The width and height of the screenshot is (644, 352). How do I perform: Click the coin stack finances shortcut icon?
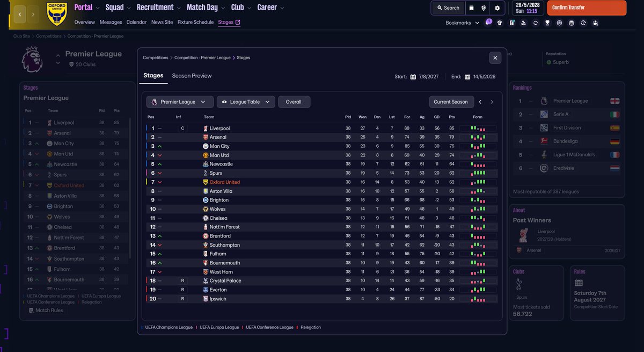click(571, 23)
